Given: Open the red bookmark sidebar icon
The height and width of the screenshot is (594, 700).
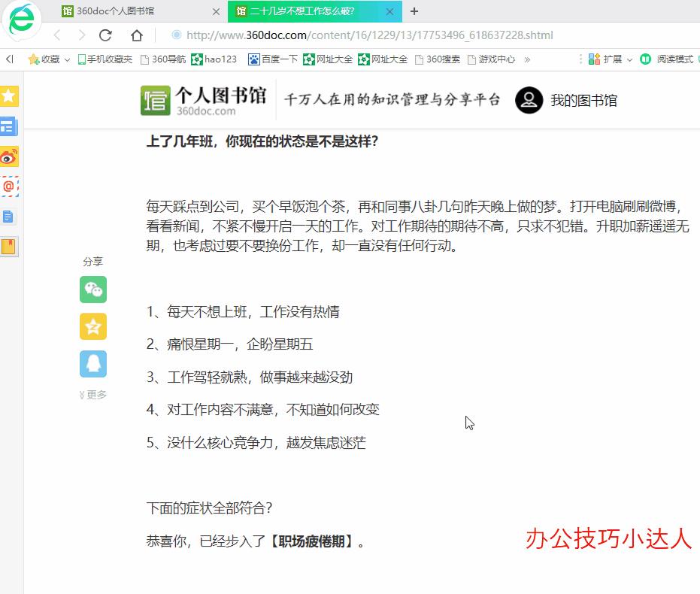Looking at the screenshot, I should click(9, 246).
